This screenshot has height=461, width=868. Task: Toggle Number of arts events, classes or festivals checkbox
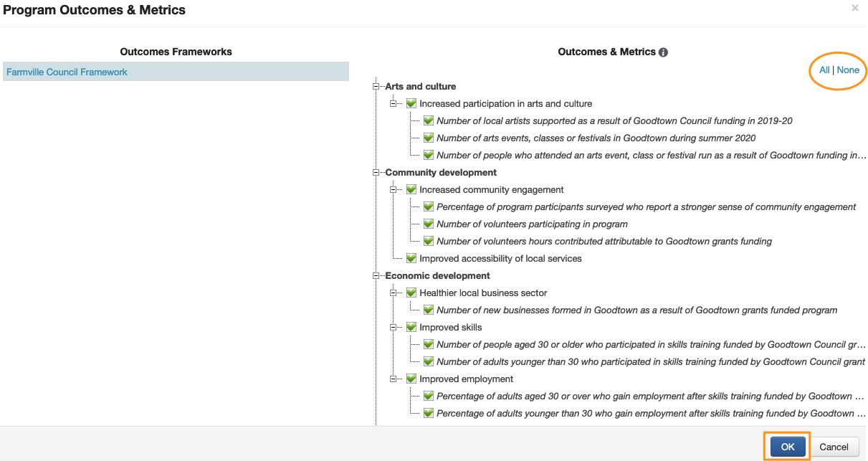429,138
